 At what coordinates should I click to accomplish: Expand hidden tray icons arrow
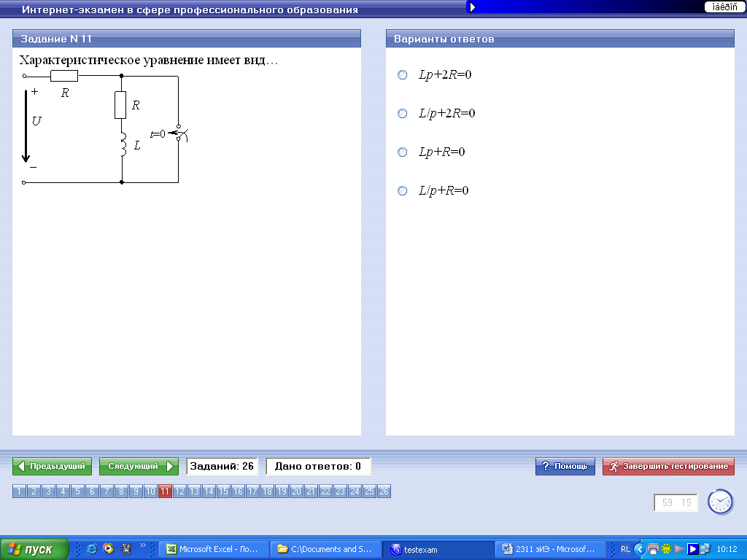point(640,549)
